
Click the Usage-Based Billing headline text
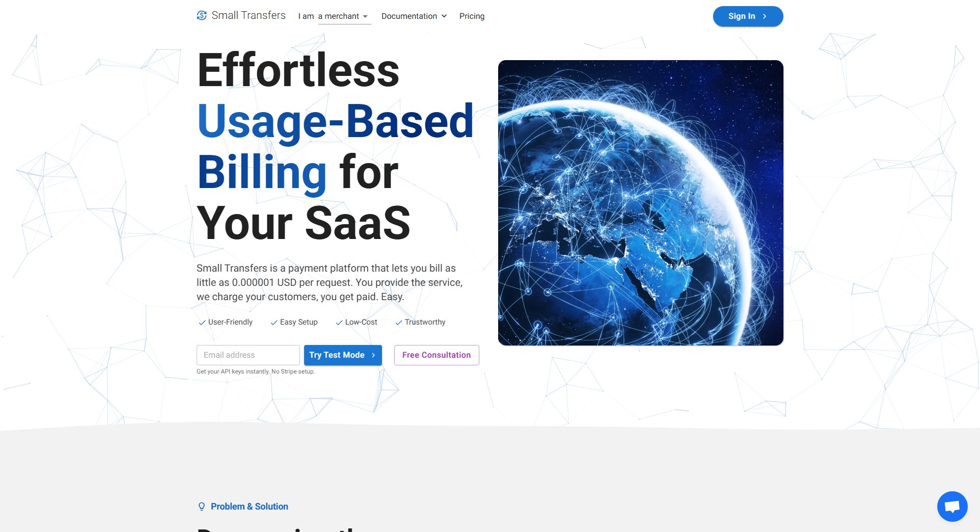coord(335,122)
